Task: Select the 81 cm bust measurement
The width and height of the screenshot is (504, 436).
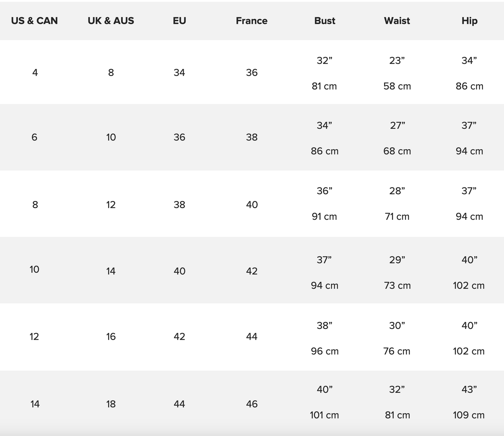Action: coord(324,86)
